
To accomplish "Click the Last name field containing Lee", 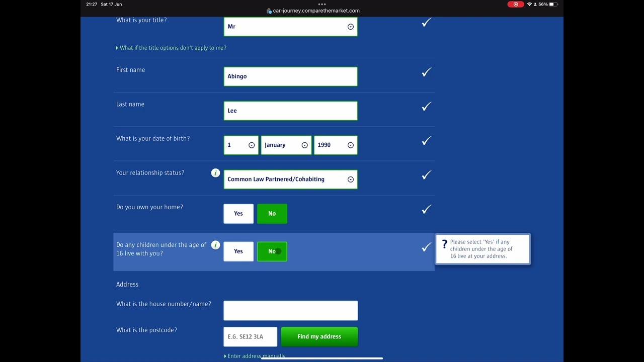I will pyautogui.click(x=290, y=111).
